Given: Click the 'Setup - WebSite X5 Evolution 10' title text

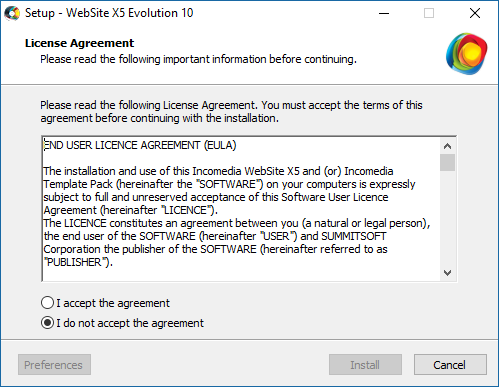Looking at the screenshot, I should tap(109, 13).
